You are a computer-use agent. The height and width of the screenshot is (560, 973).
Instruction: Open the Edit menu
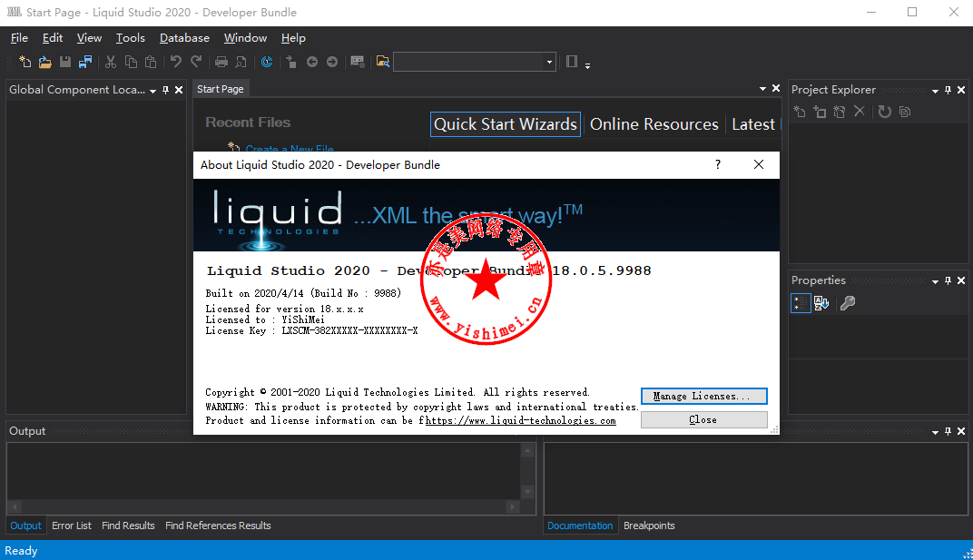click(x=53, y=38)
